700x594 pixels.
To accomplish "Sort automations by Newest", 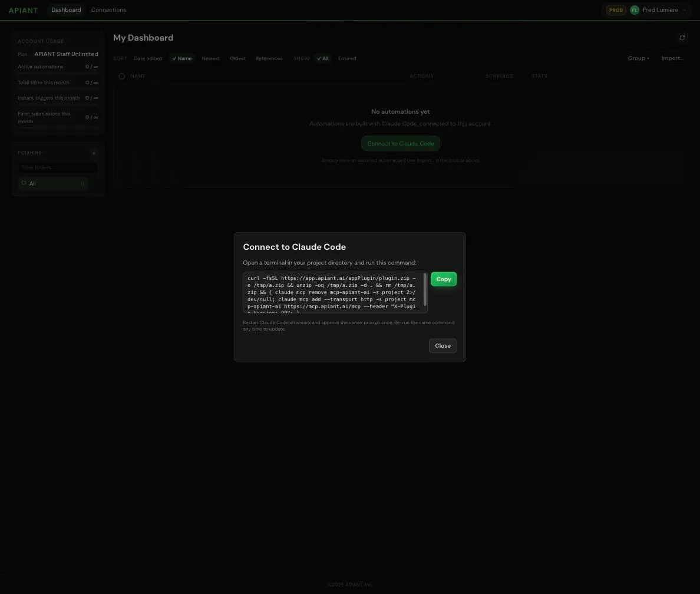I will [x=211, y=58].
